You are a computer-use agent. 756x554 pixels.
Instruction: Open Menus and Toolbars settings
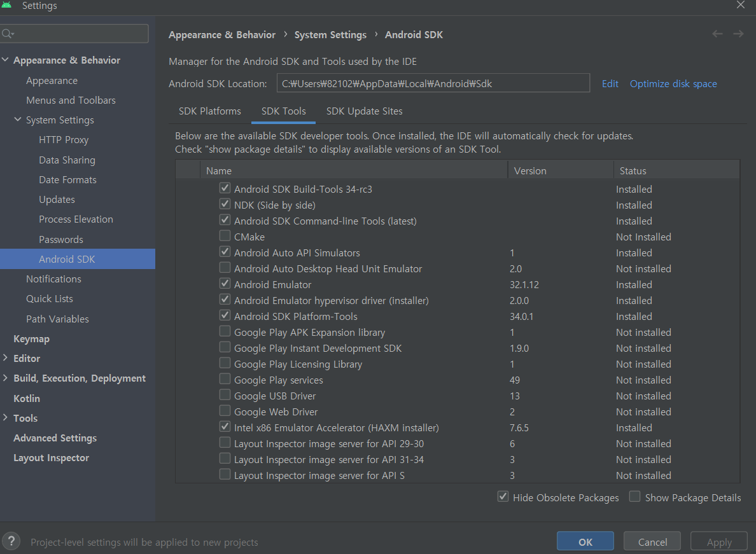pyautogui.click(x=71, y=100)
